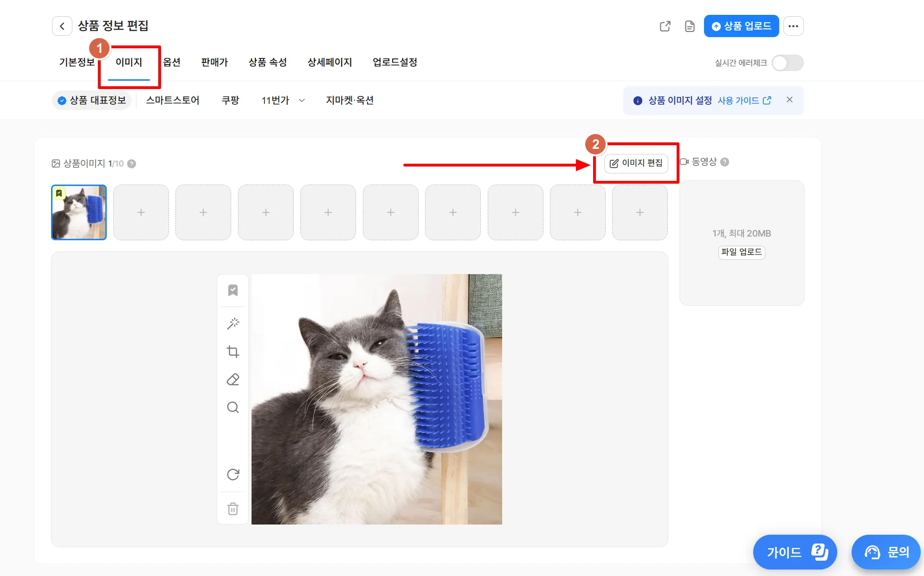Open the three-dot more options menu
The width and height of the screenshot is (924, 576).
(x=793, y=26)
